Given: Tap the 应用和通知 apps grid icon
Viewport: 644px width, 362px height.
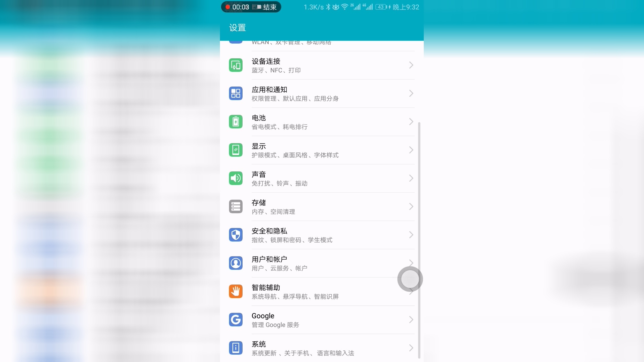Looking at the screenshot, I should pyautogui.click(x=236, y=93).
